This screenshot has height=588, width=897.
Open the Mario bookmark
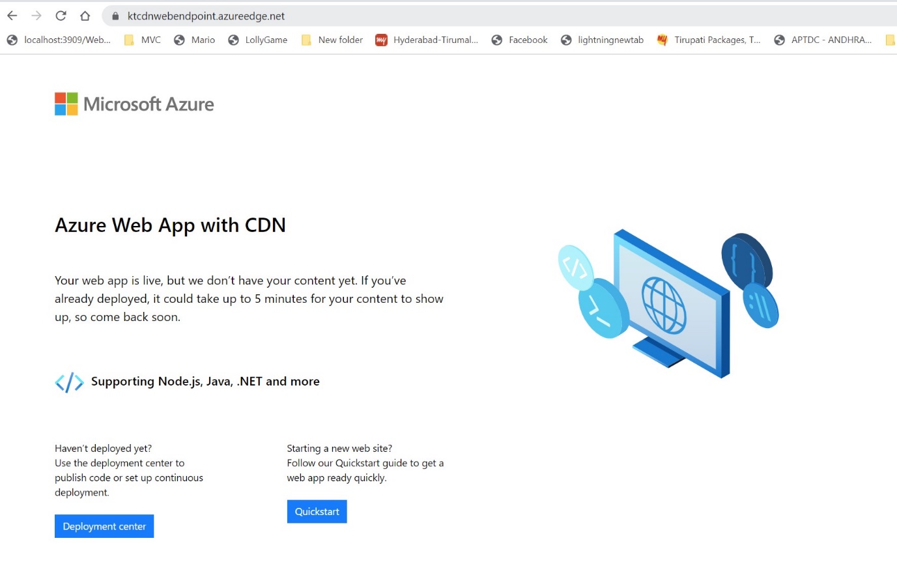point(195,40)
